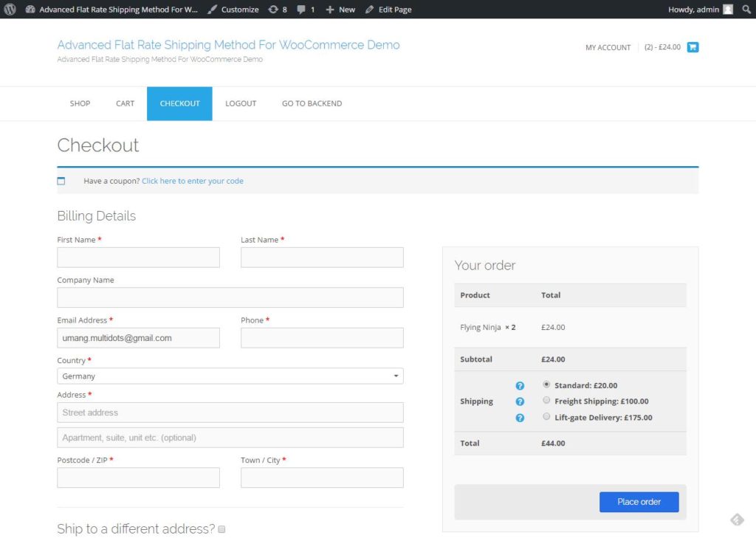The height and width of the screenshot is (538, 756).
Task: Click the Customize brush icon
Action: 212,9
